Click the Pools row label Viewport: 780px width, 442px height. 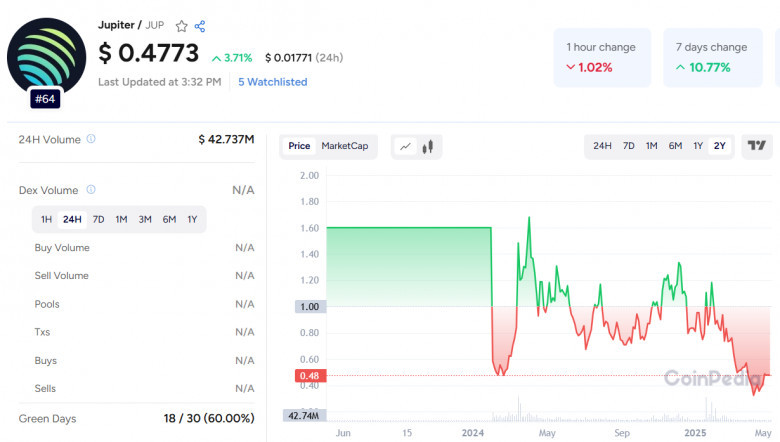(x=47, y=304)
